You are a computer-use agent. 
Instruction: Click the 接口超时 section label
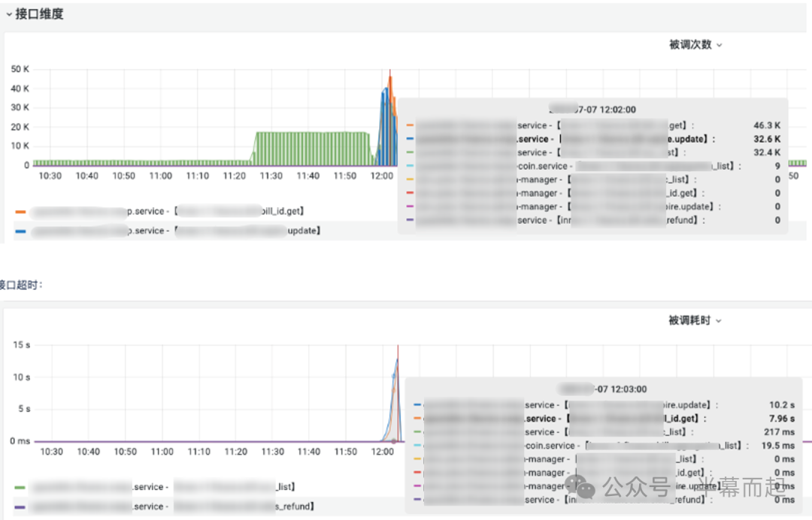tap(21, 285)
